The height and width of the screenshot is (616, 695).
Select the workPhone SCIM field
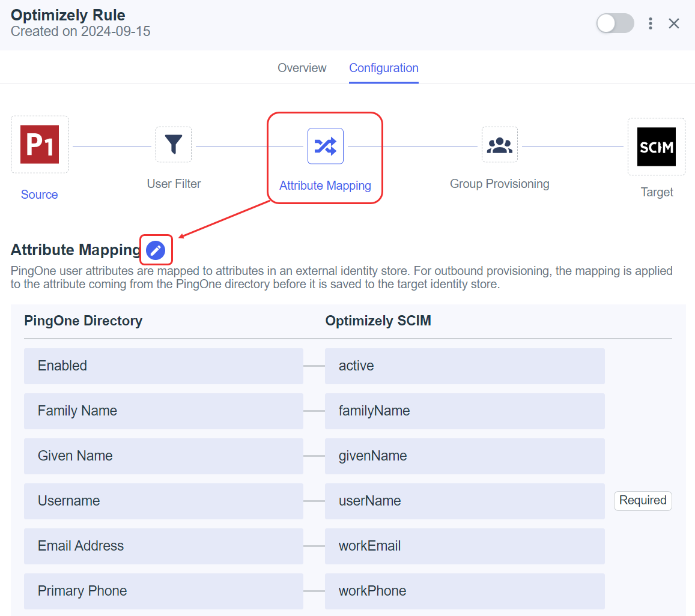pos(464,591)
